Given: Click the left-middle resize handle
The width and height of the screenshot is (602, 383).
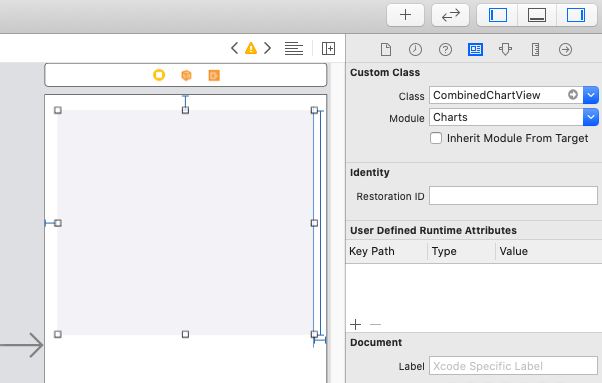Looking at the screenshot, I should click(x=58, y=223).
